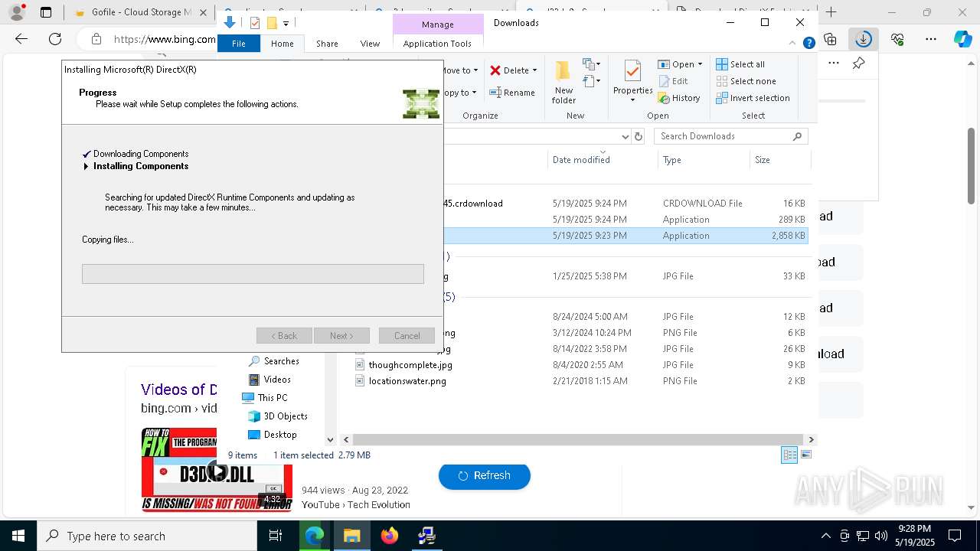Click the Explorer horizontal scrollbar
This screenshot has width=980, height=551.
[x=578, y=439]
